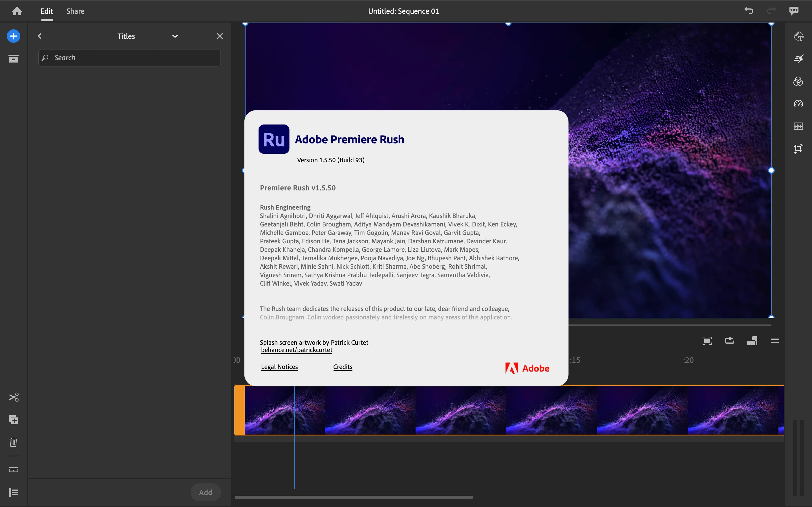Switch to the Share tab

[x=75, y=11]
